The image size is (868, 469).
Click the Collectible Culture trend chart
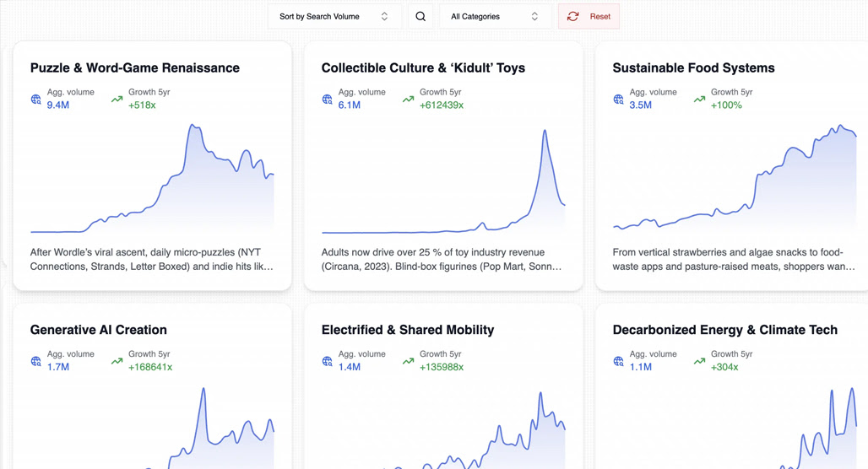[443, 181]
